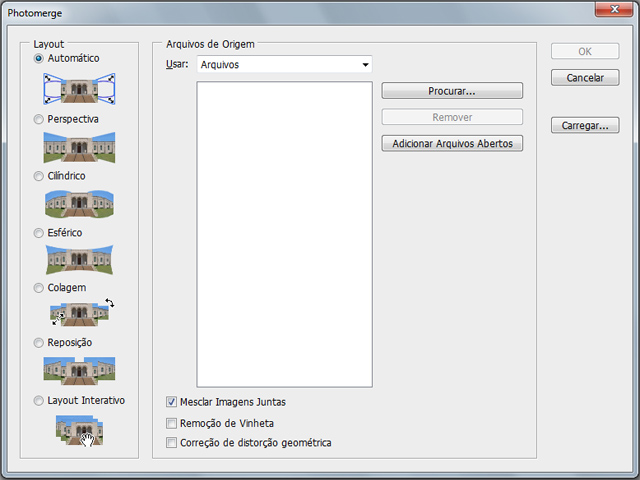This screenshot has height=480, width=640.
Task: Click the Remover button
Action: coord(452,117)
